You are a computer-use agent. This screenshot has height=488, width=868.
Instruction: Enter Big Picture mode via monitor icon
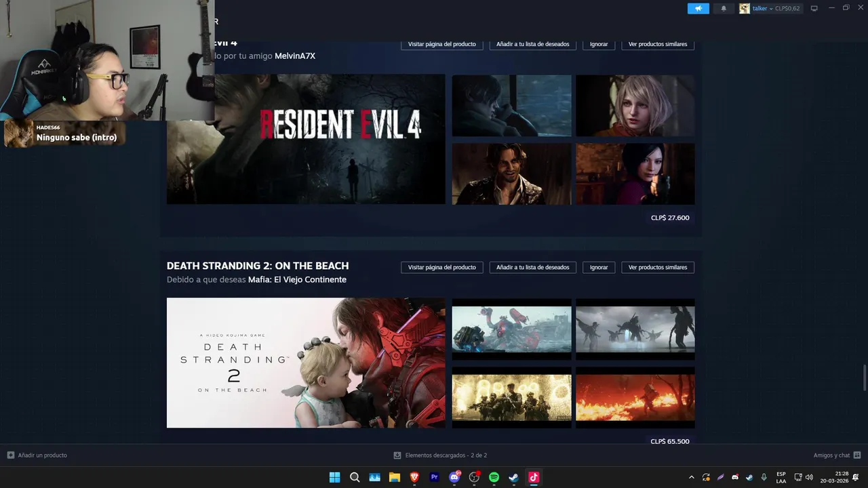[814, 8]
